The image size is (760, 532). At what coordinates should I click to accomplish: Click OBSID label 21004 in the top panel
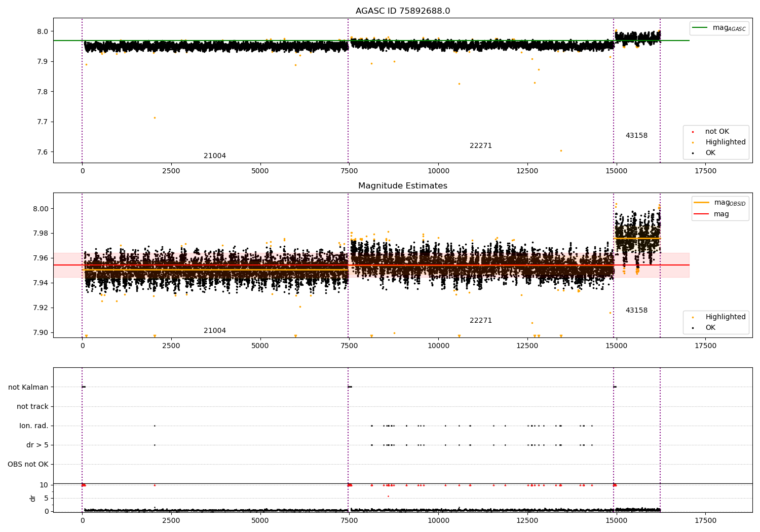point(215,156)
